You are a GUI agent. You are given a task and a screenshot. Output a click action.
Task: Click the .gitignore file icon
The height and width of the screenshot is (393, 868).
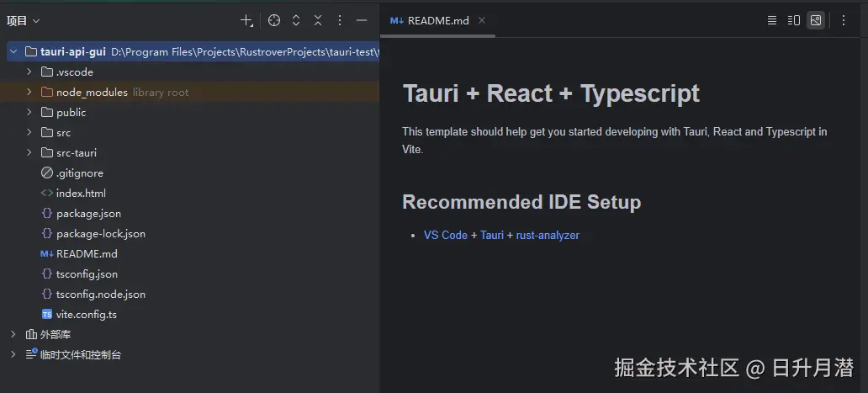click(x=47, y=173)
